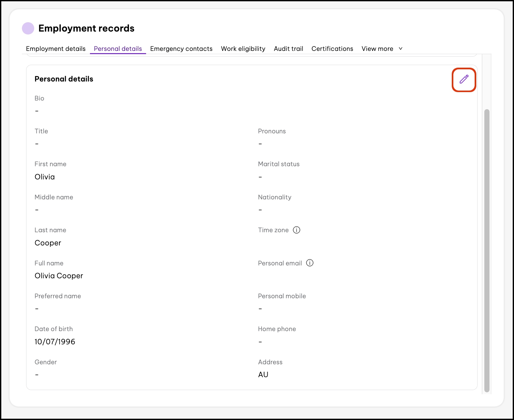Click the Employment records page heading
Image resolution: width=514 pixels, height=420 pixels.
(86, 28)
